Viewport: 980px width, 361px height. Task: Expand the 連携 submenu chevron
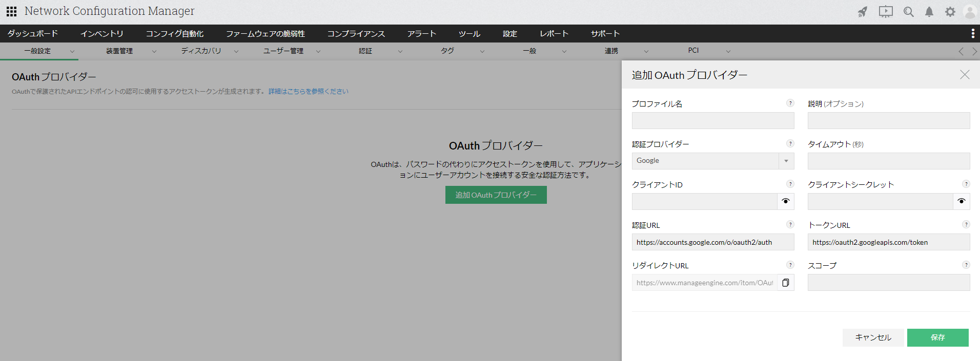[646, 51]
